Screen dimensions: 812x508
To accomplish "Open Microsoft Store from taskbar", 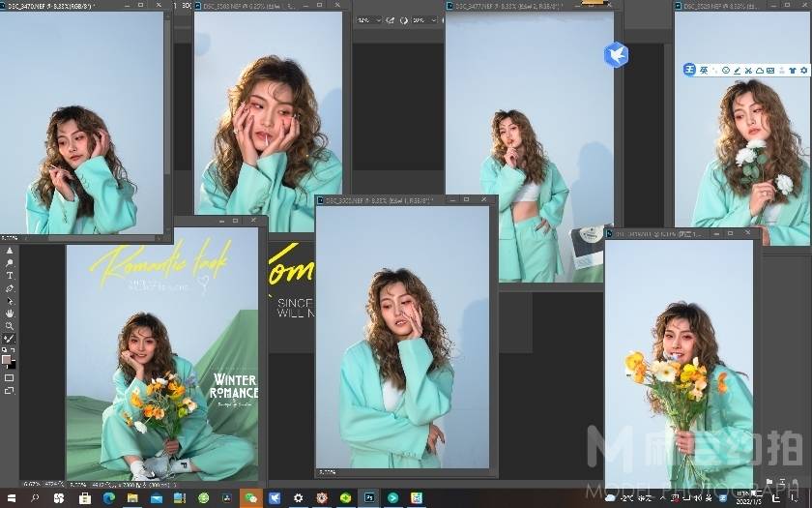I will (84, 498).
